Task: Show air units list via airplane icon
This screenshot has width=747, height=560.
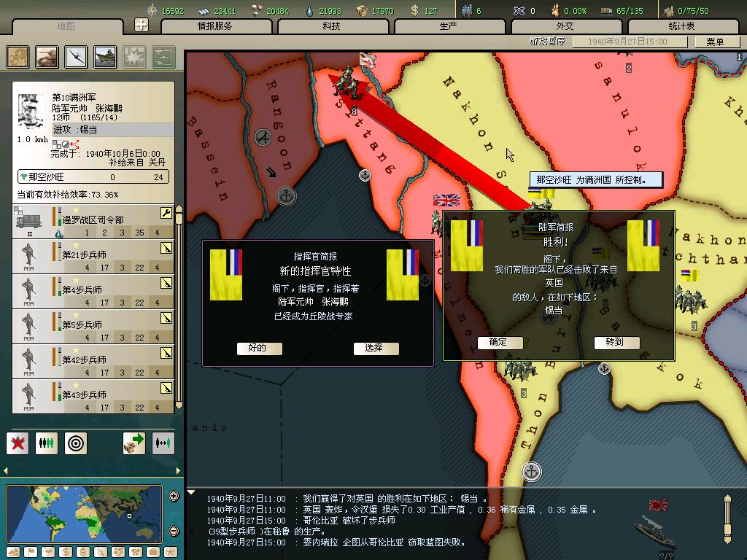Action: coord(76,58)
